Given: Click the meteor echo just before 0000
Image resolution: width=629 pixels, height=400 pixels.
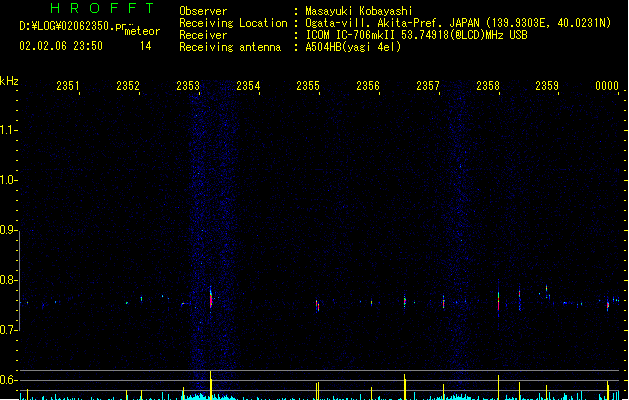Looking at the screenshot, I should pos(608,305).
